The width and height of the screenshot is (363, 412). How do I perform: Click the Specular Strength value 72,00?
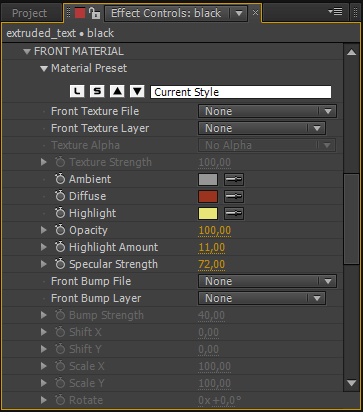pos(212,264)
